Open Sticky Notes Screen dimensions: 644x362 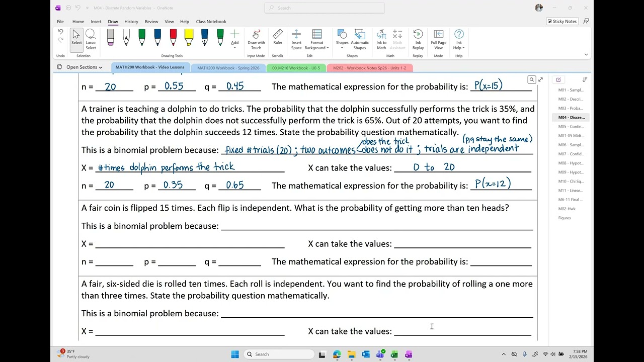click(x=562, y=22)
